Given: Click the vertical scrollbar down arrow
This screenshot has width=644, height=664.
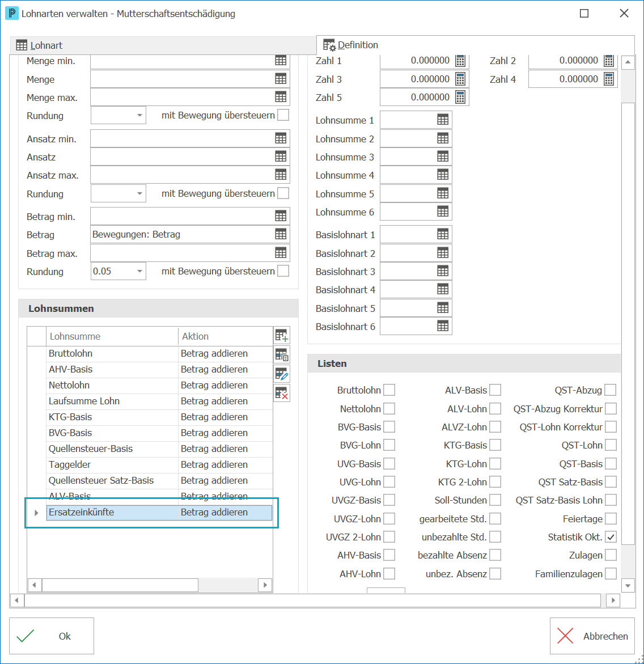Looking at the screenshot, I should click(x=628, y=586).
